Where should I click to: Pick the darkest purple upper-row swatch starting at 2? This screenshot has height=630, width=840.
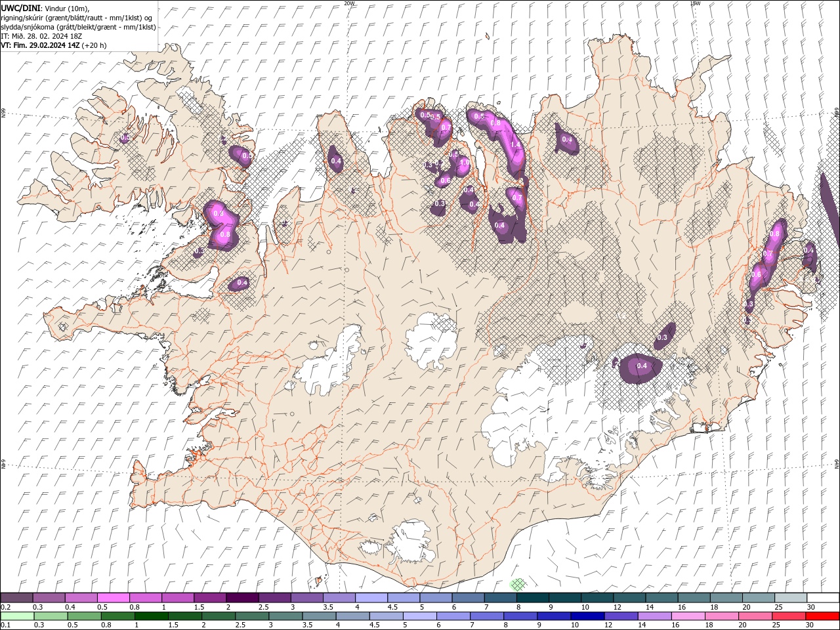coord(241,598)
